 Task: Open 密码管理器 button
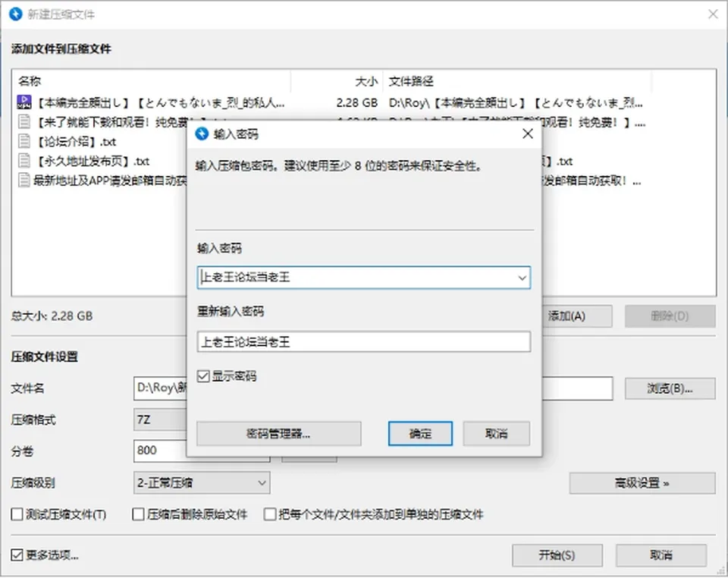click(x=278, y=434)
